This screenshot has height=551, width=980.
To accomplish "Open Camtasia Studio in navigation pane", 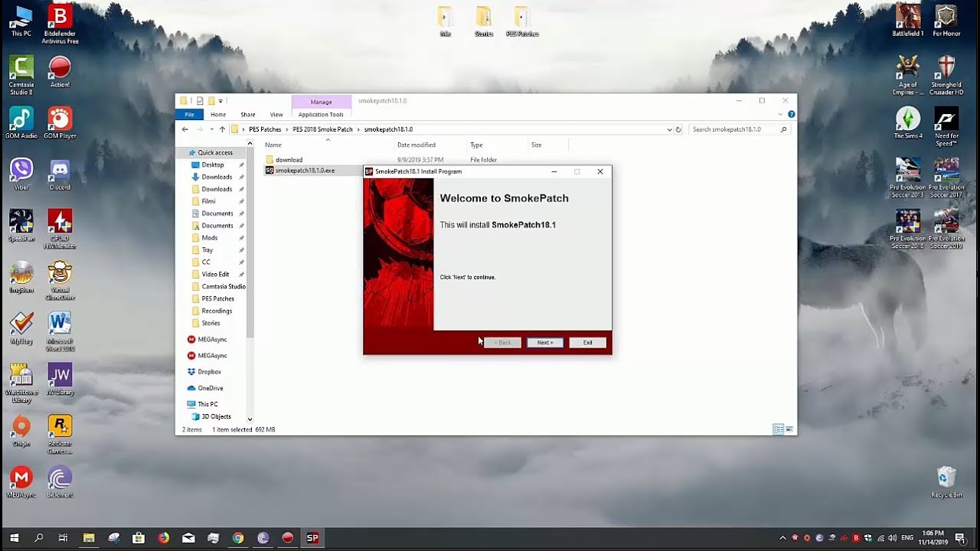I will tap(224, 286).
